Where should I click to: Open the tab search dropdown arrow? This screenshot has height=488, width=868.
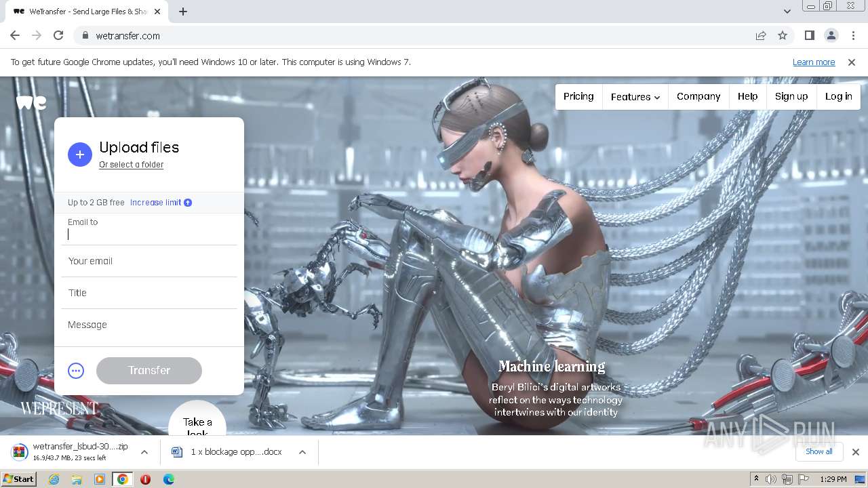click(787, 12)
